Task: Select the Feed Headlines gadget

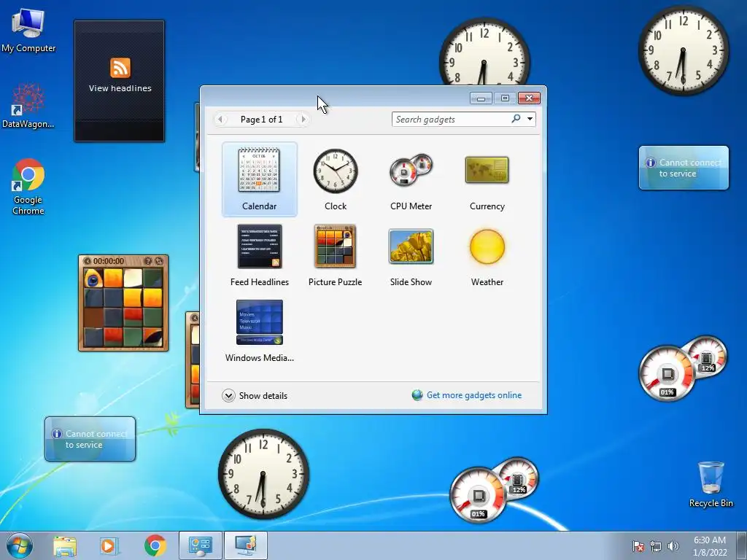Action: 259,246
